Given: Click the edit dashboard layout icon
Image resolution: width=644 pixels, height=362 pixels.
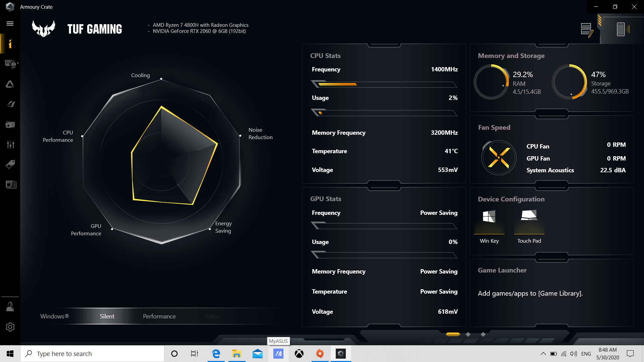Looking at the screenshot, I should (x=587, y=30).
